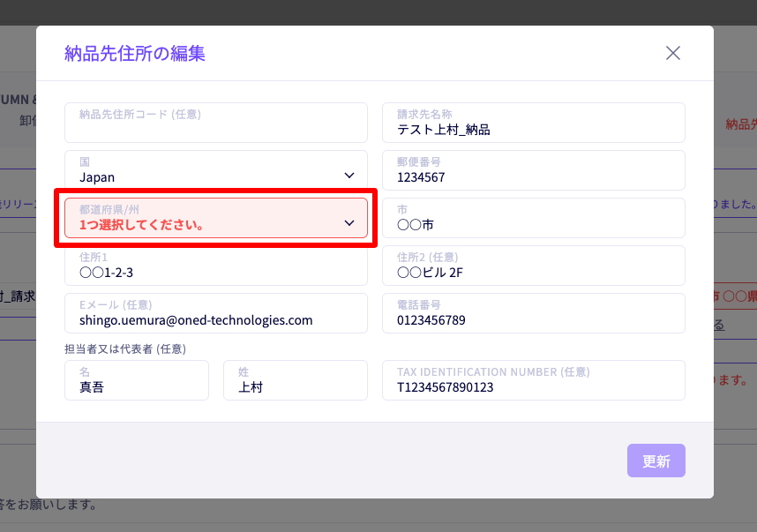Edit the 電話番号 field 0123456789
This screenshot has width=757, height=532.
click(534, 313)
